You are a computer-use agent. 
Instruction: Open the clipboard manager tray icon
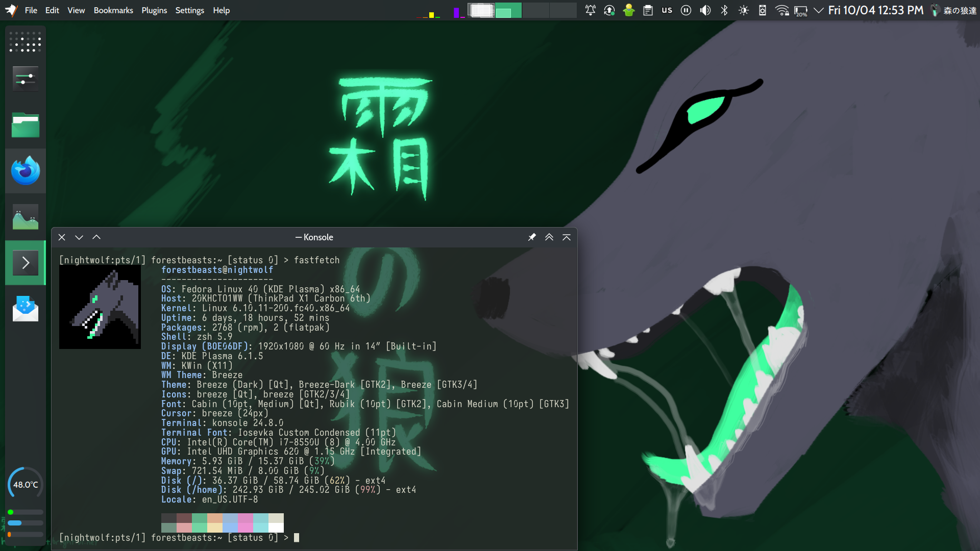[648, 10]
